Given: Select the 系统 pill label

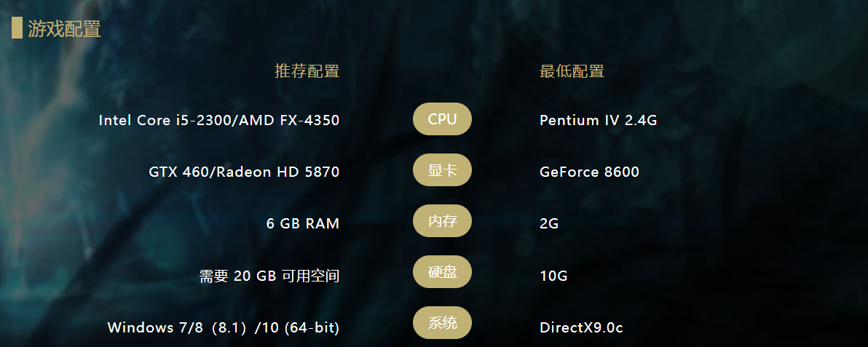Looking at the screenshot, I should (x=442, y=323).
